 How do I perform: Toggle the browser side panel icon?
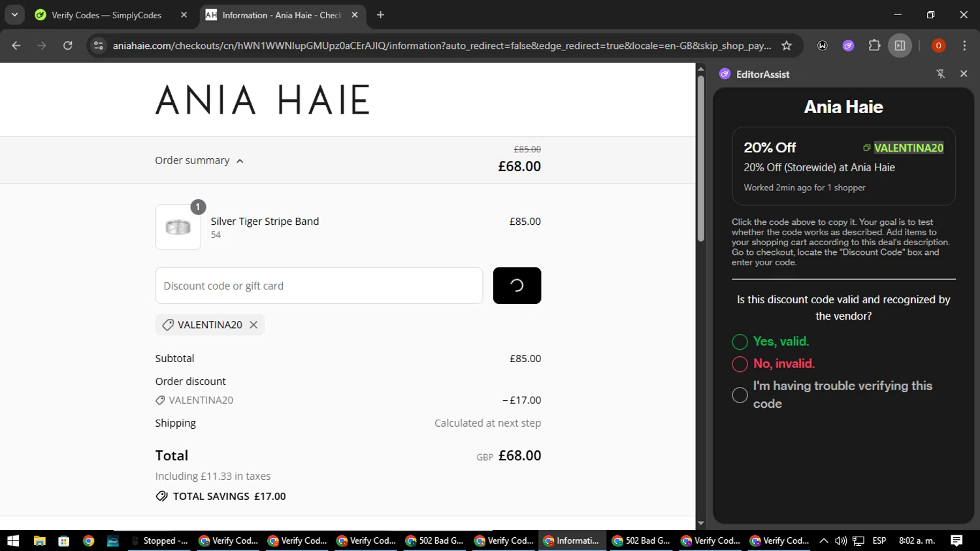[900, 46]
